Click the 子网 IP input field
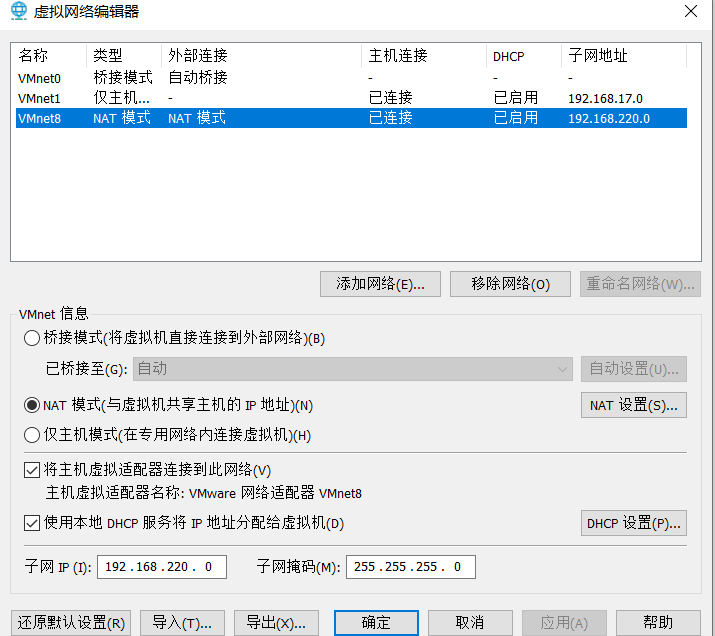The width and height of the screenshot is (715, 636). click(162, 567)
